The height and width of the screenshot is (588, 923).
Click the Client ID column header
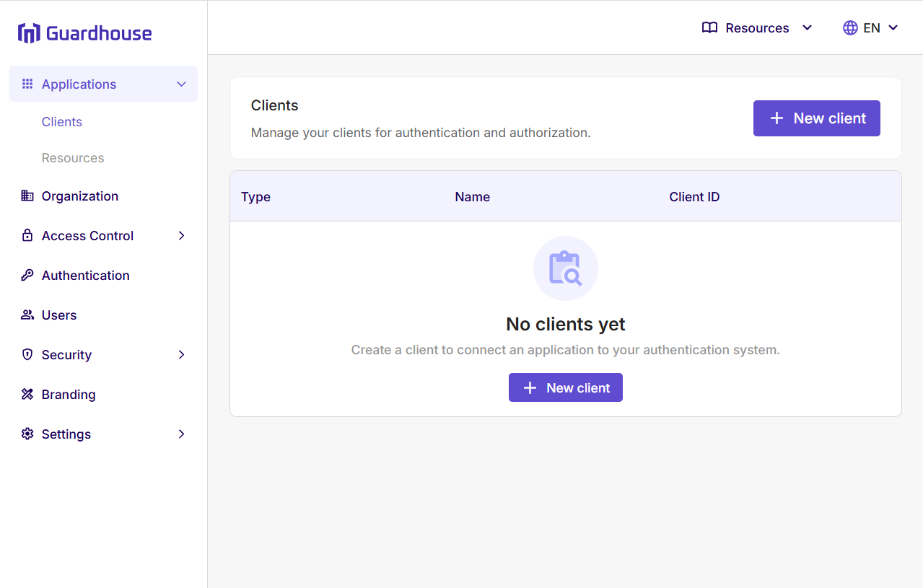click(694, 196)
